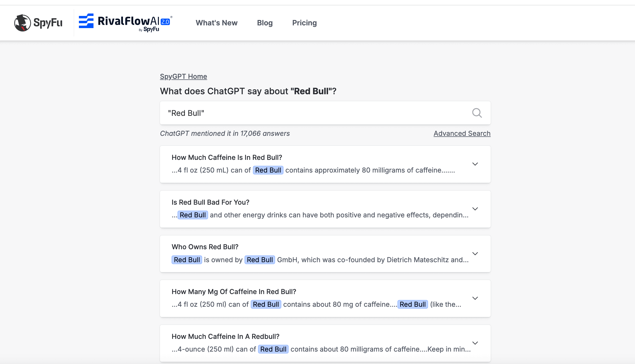Viewport: 635px width, 364px height.
Task: Open the What's New page
Action: (216, 23)
